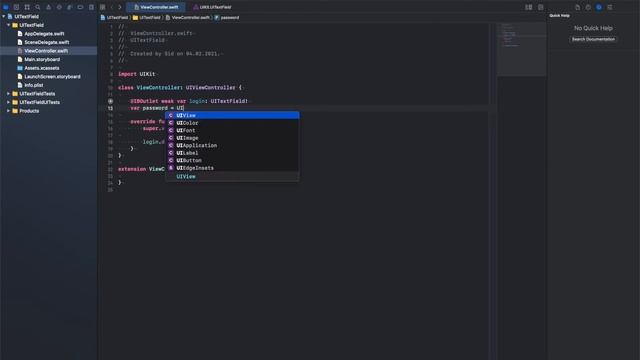Go back with the left chevron
Viewport: 640px width, 360px height.
(x=112, y=7)
